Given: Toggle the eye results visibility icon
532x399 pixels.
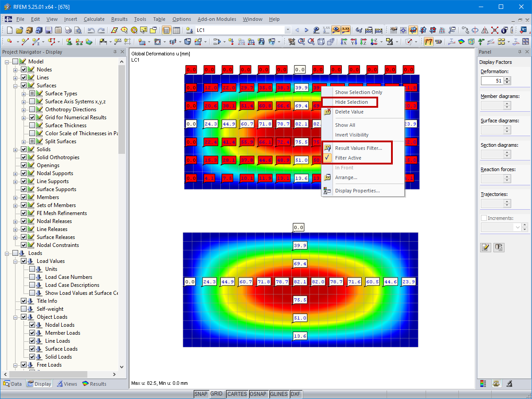Looking at the screenshot, I should (x=336, y=30).
